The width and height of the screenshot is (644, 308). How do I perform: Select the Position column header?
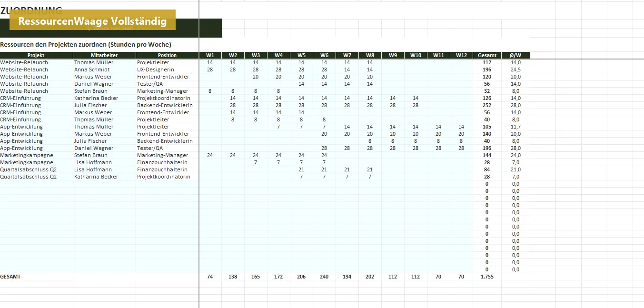click(167, 55)
